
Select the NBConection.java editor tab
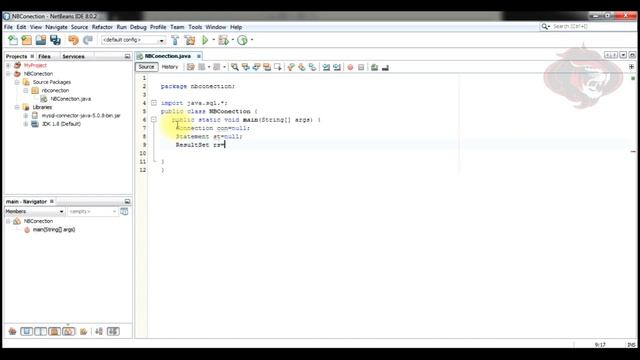tap(168, 56)
